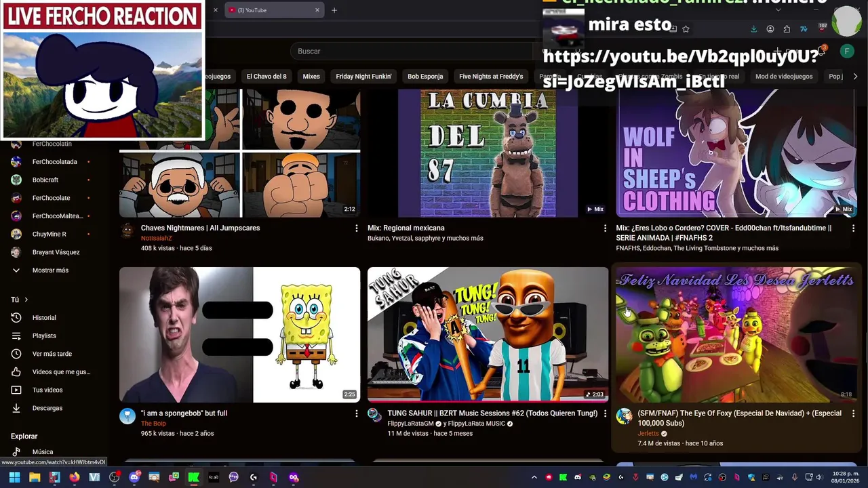Open Bobicraft subscription channel
Image resolution: width=868 pixels, height=488 pixels.
click(x=45, y=180)
